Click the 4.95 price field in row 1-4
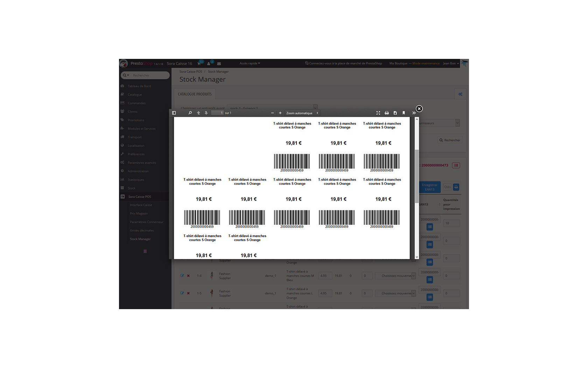This screenshot has height=368, width=588. [325, 276]
